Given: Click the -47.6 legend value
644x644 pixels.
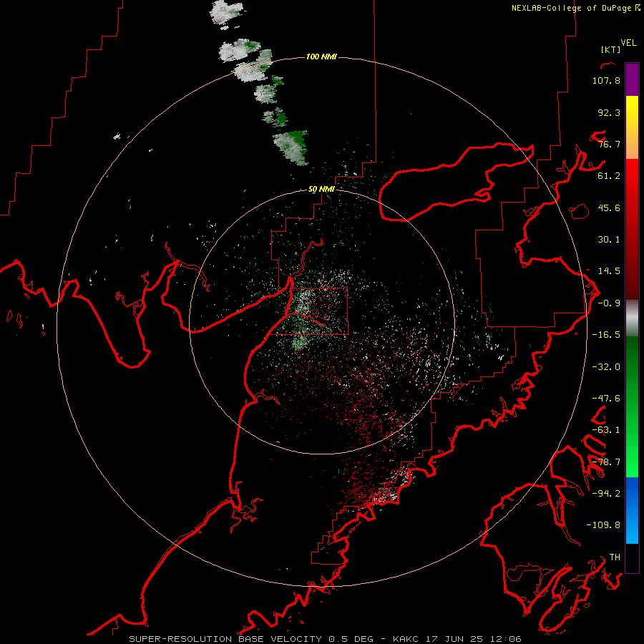Looking at the screenshot, I should click(x=606, y=399).
